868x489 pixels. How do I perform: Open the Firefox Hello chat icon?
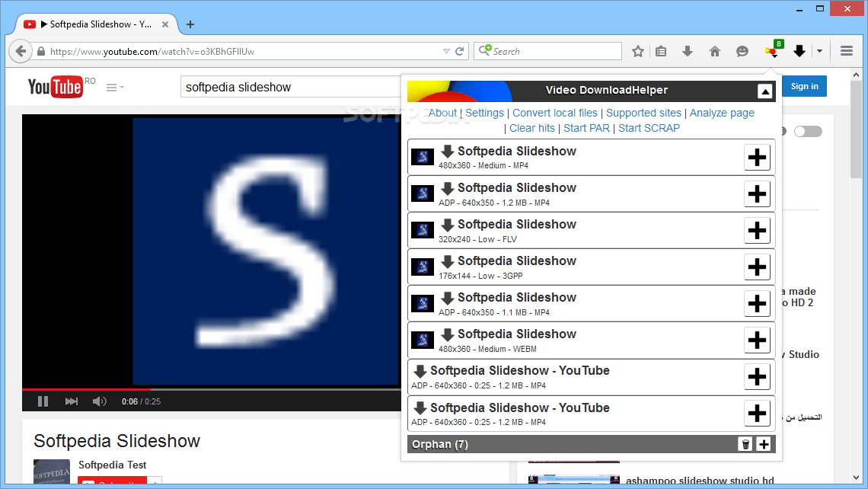[x=742, y=50]
